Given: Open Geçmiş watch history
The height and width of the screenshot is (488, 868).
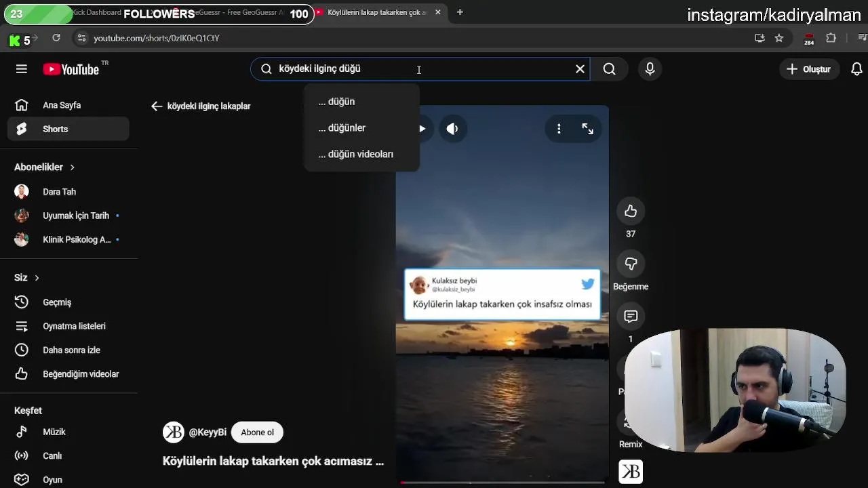Looking at the screenshot, I should [x=68, y=302].
